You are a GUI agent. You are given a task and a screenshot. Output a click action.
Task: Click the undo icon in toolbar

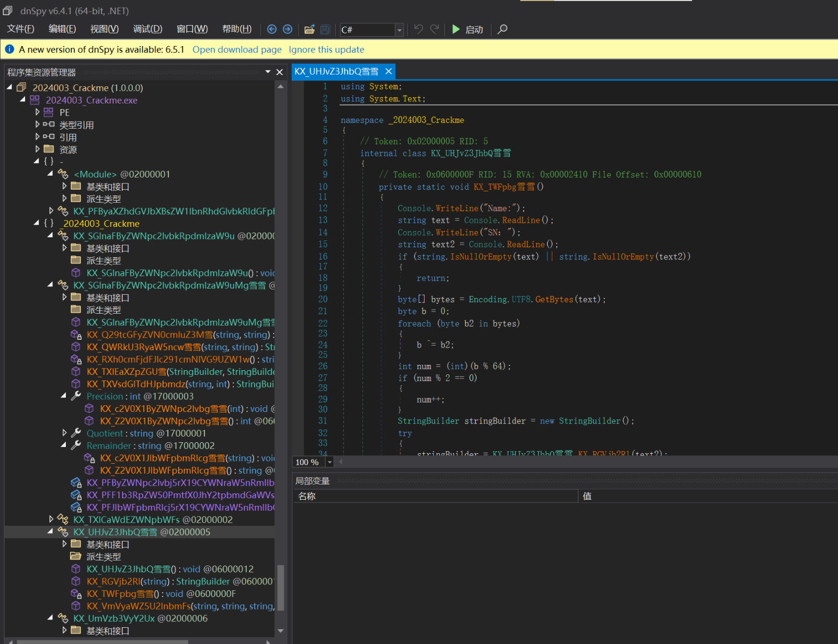coord(418,29)
